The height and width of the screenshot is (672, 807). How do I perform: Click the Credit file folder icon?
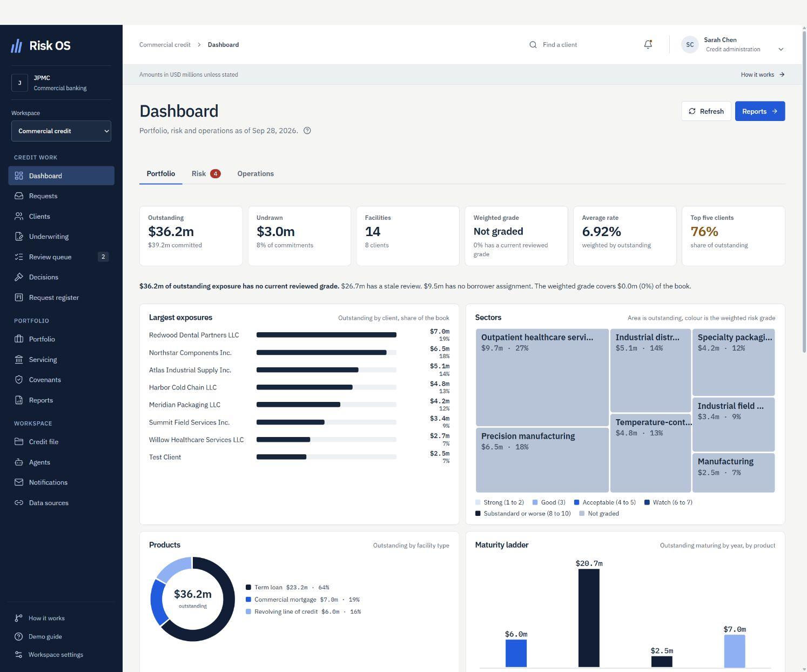click(x=19, y=442)
